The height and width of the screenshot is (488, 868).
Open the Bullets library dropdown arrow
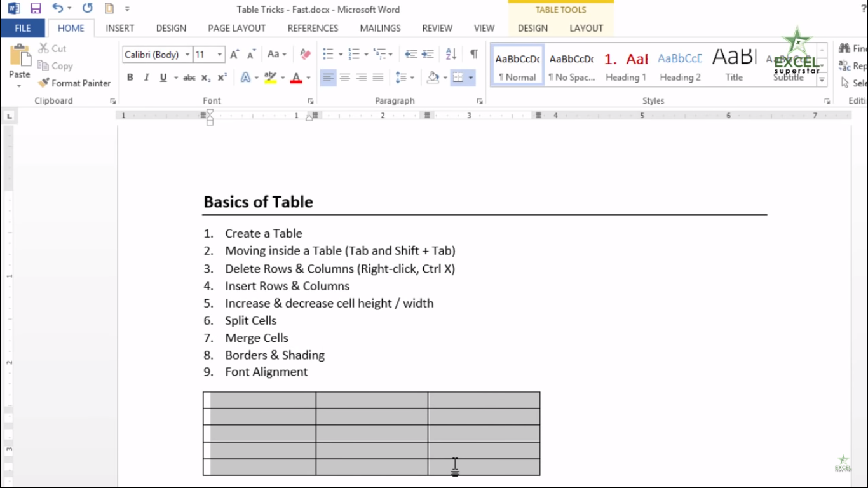tap(341, 54)
